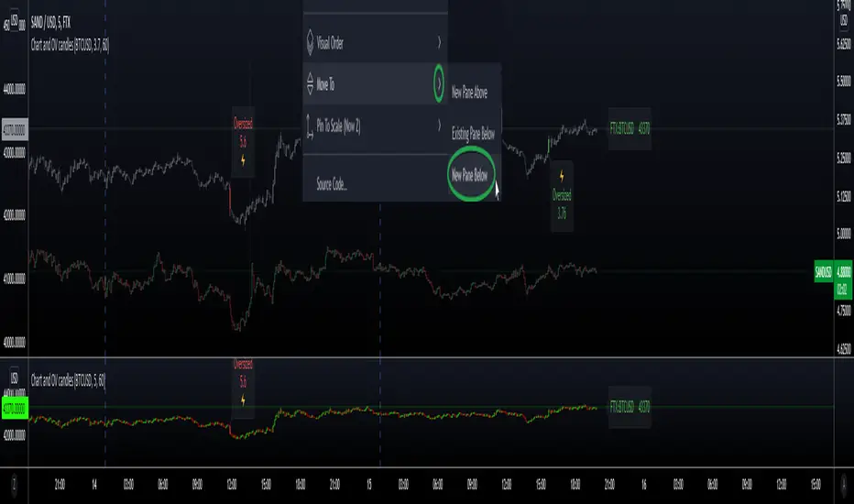Expand the circled Move To submenu arrow
Viewport: 854px width, 504px height.
tap(439, 84)
